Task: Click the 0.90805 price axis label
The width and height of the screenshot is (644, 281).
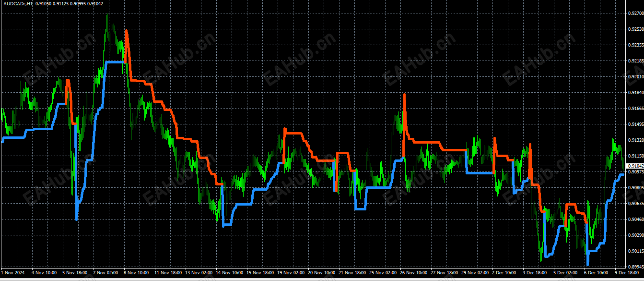Action: 635,188
